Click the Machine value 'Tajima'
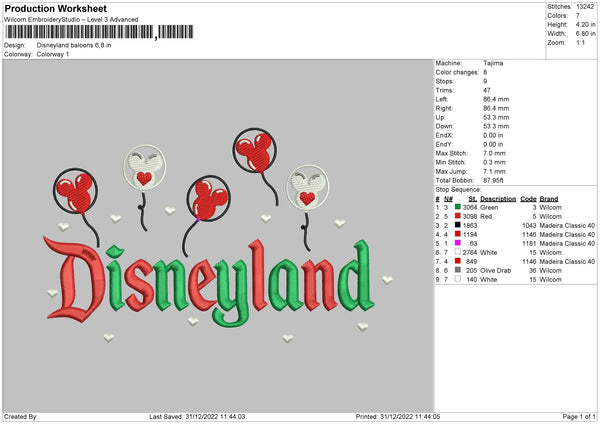Screen dimensions: 600x424 (x=493, y=63)
